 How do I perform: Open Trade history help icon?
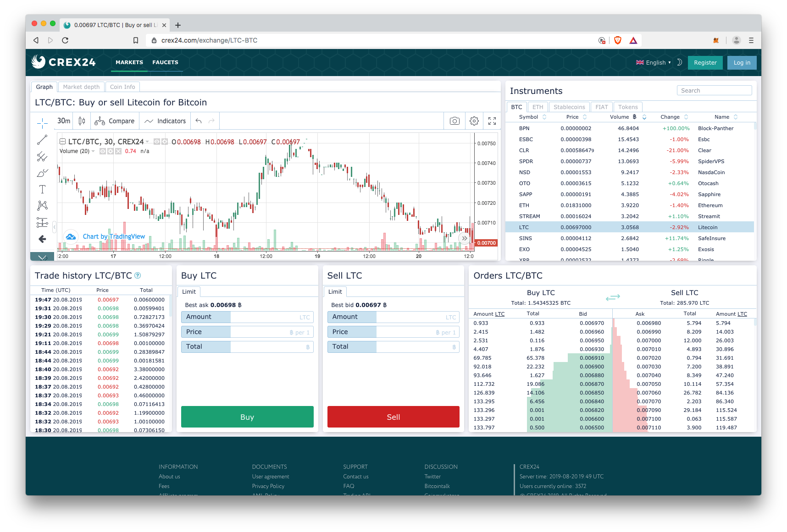click(138, 275)
